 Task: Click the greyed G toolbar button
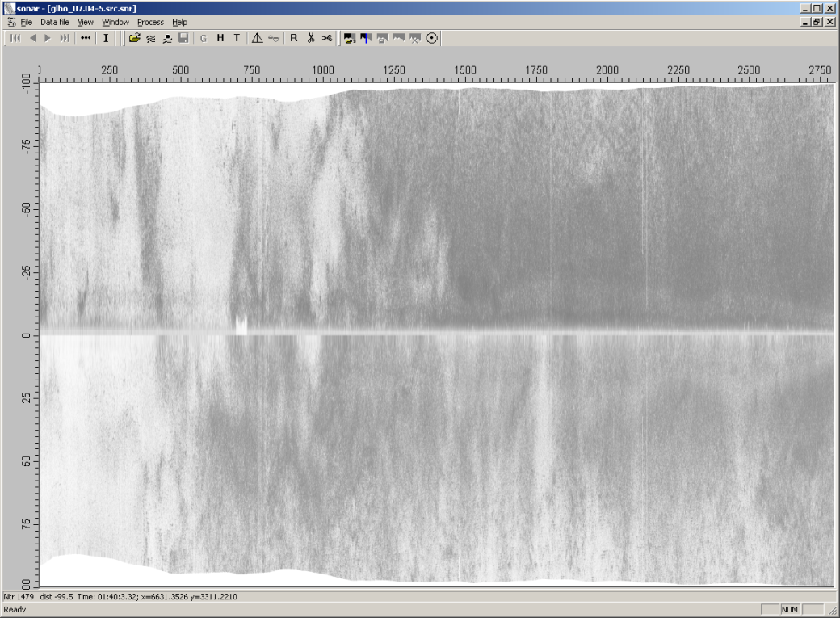pos(204,38)
